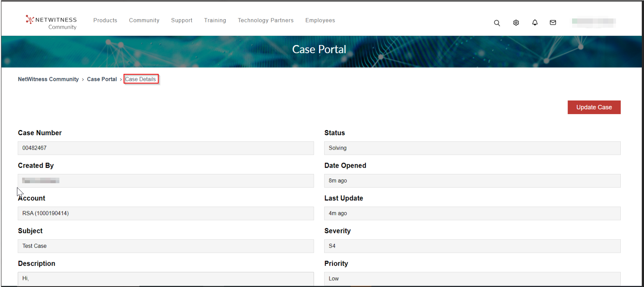Open the Employees menu
Viewport: 644px width, 287px height.
320,20
